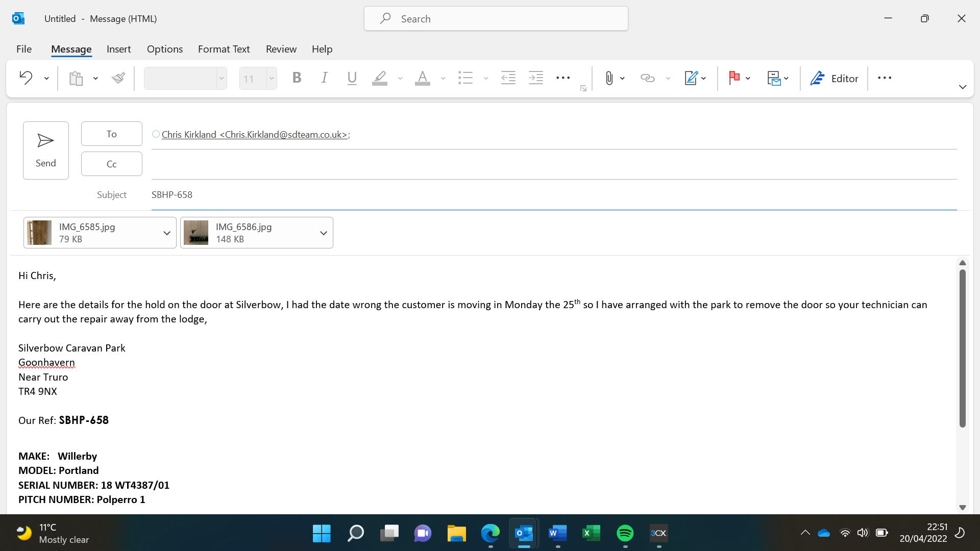Click the Cc recipients button
This screenshot has height=551, width=980.
(111, 164)
